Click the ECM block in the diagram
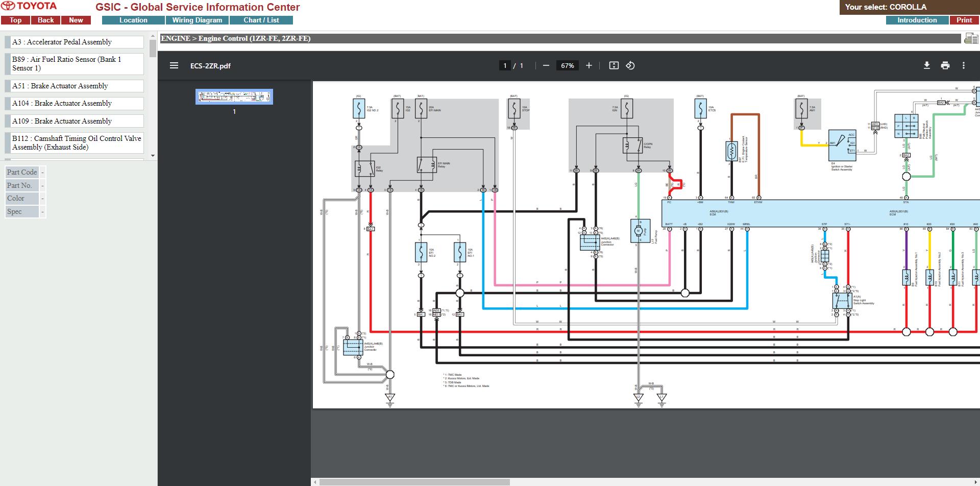Screen dimensions: 980x486 (821, 213)
